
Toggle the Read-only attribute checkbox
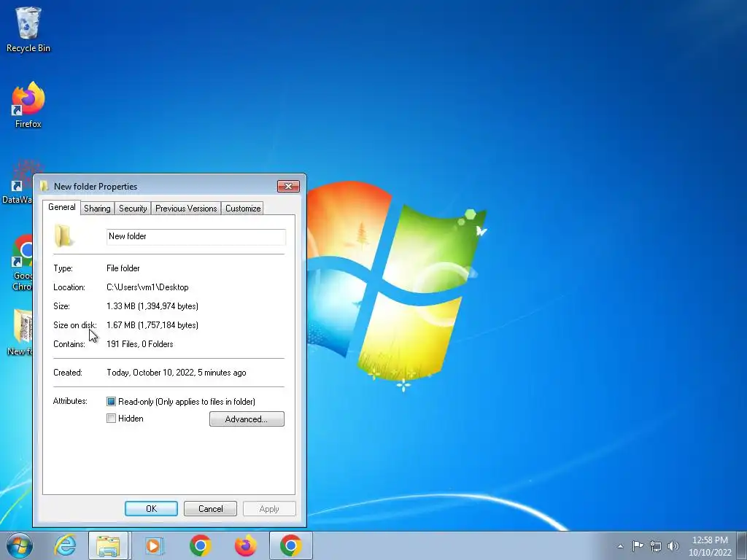coord(111,402)
